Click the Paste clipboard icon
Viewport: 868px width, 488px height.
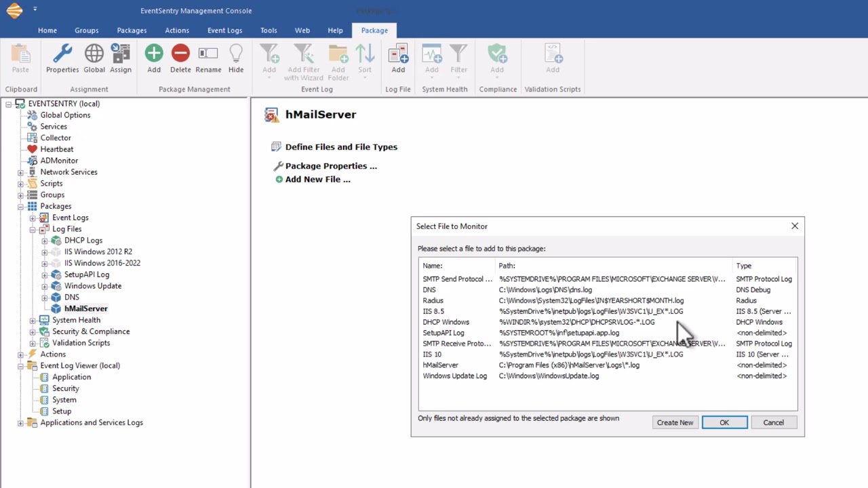20,54
